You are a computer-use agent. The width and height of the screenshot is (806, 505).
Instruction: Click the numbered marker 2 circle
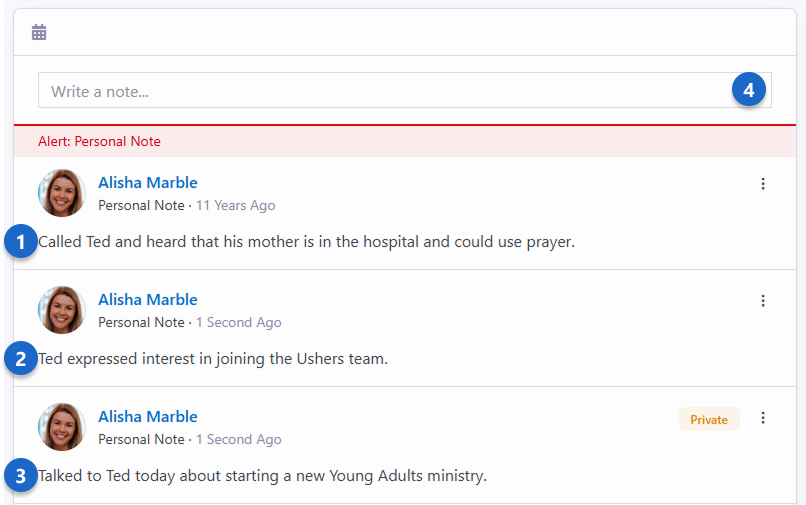(x=21, y=359)
